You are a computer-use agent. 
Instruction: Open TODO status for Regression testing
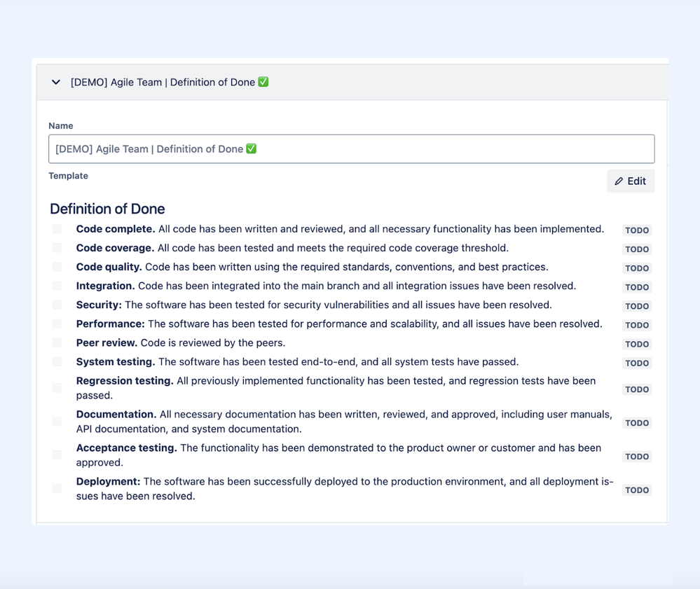[x=637, y=389]
